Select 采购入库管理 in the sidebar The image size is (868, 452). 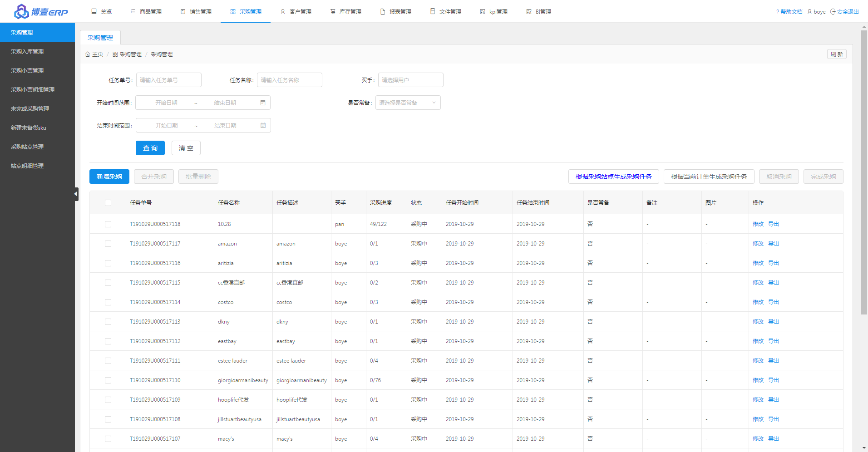[x=37, y=52]
